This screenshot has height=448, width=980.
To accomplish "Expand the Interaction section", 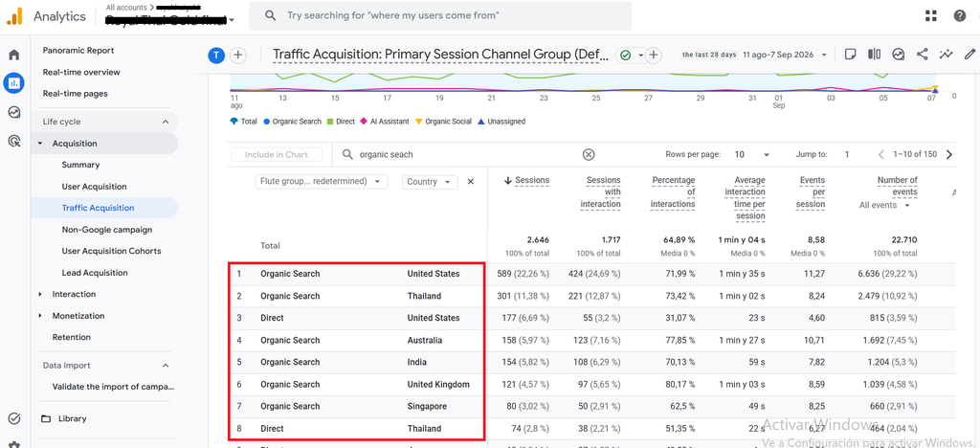I will click(x=40, y=294).
